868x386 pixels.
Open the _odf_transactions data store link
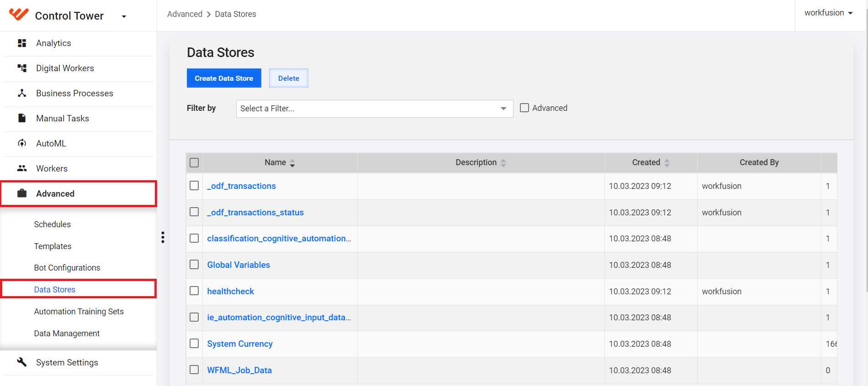[241, 186]
